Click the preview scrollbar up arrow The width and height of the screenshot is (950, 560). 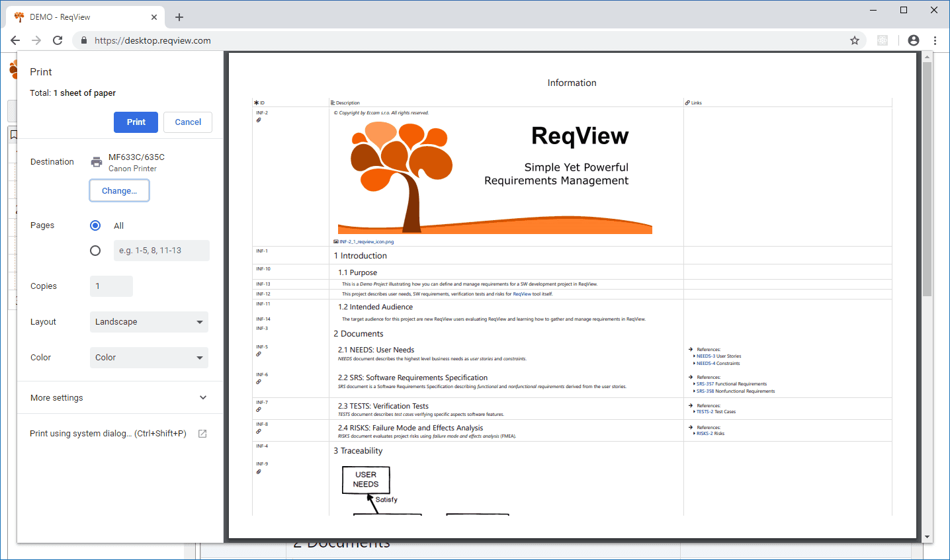tap(927, 57)
